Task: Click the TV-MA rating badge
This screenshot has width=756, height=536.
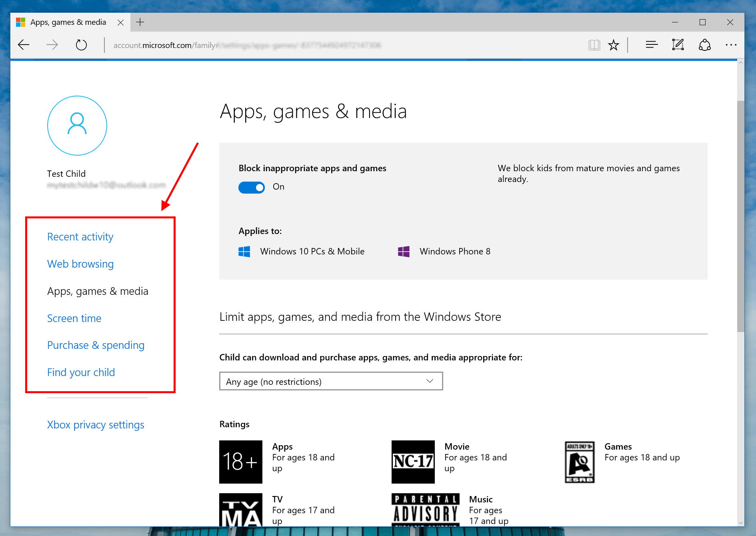Action: coord(241,510)
